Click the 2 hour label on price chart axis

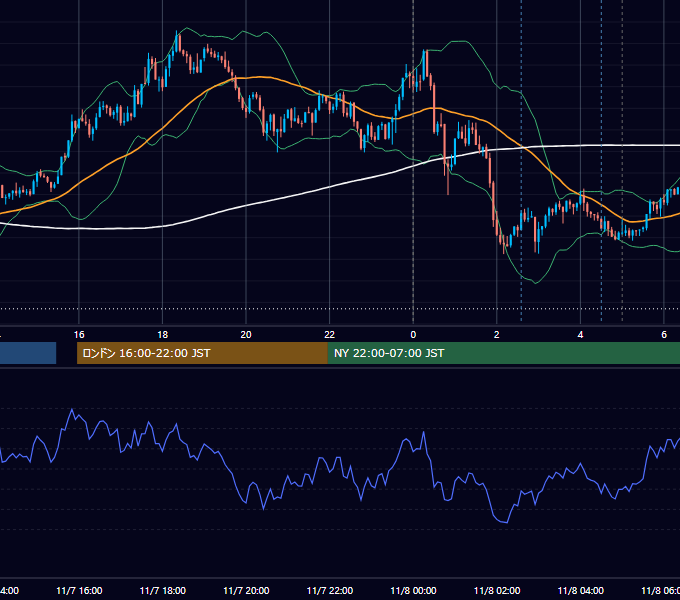497,335
